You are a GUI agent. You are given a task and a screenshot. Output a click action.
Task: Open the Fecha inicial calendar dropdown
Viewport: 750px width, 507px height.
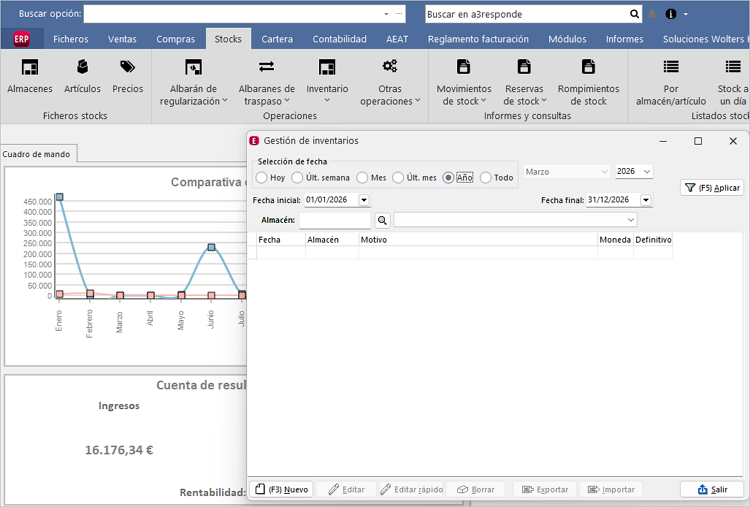pos(364,200)
